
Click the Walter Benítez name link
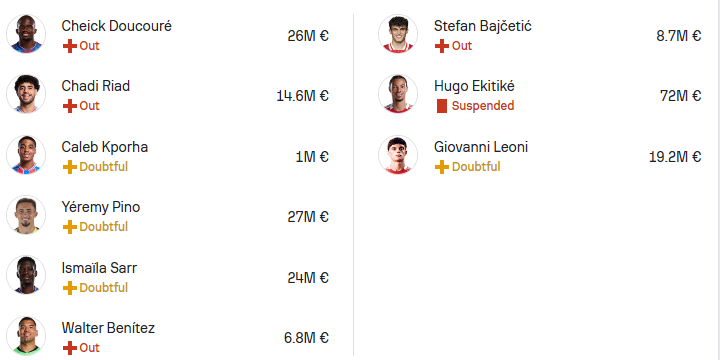[x=108, y=328]
